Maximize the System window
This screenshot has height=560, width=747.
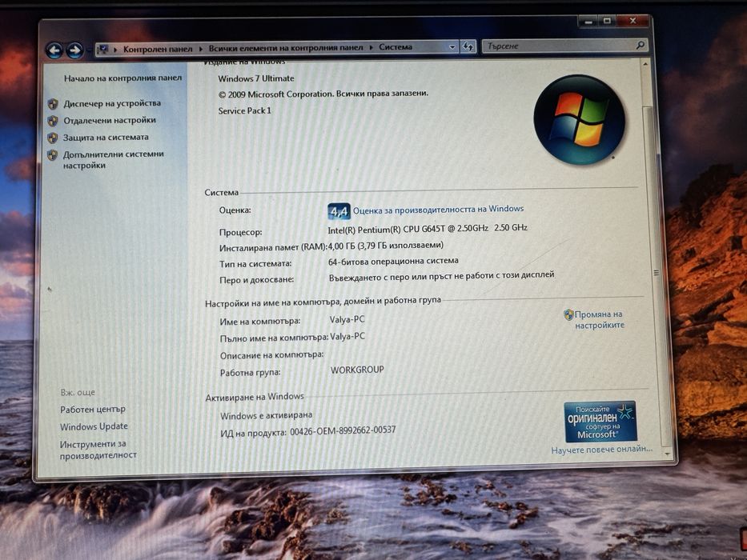[x=607, y=21]
